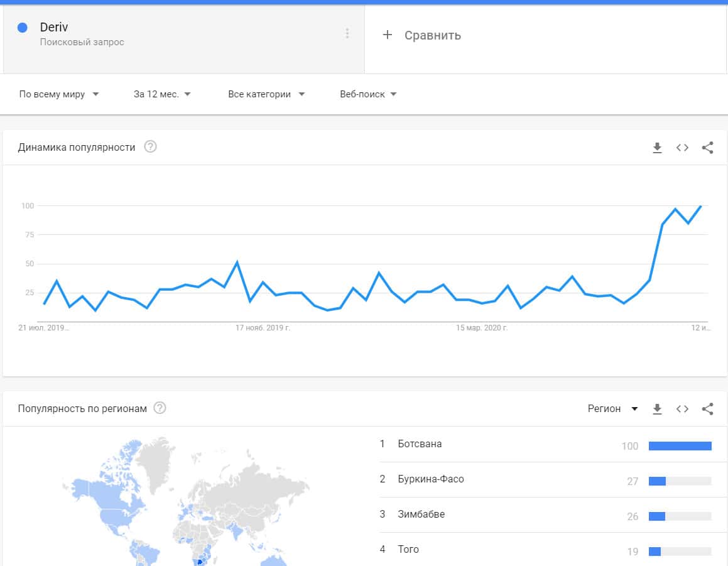The image size is (728, 566).
Task: Share the regional popularity panel
Action: [x=707, y=409]
